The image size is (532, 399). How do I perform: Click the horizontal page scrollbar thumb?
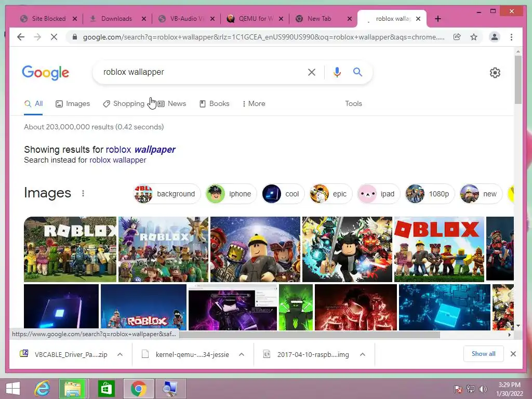tap(310, 335)
